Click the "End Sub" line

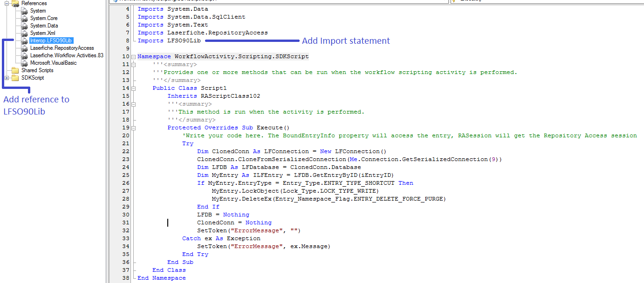(x=180, y=263)
